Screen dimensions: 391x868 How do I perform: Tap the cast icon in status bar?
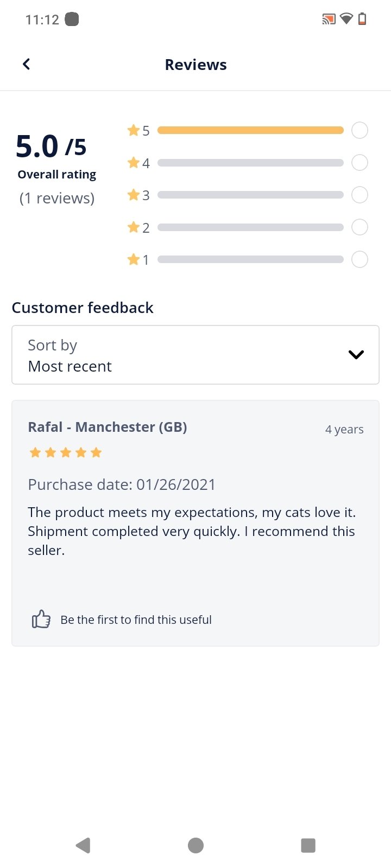(x=329, y=20)
